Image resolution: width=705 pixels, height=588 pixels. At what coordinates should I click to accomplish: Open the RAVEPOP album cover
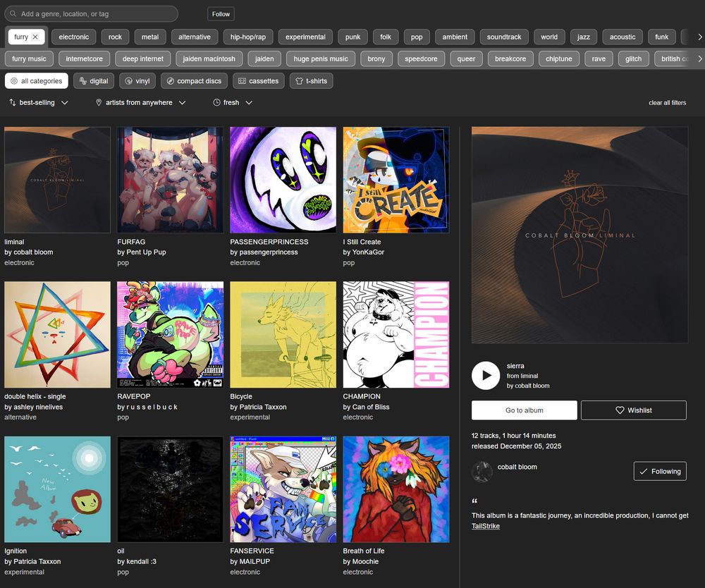click(170, 334)
